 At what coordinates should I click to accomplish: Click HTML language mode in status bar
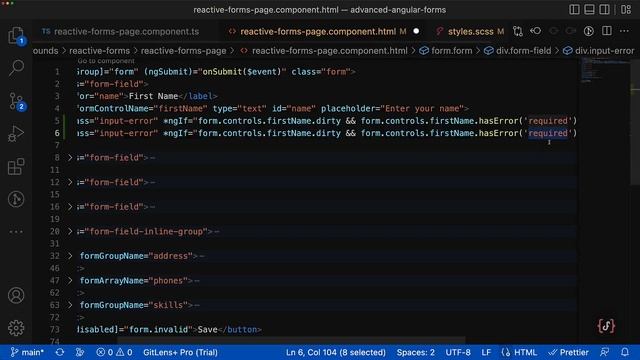(520, 352)
